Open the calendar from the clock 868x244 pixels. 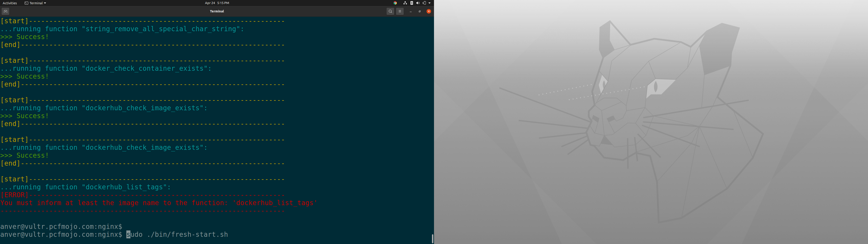tap(217, 3)
